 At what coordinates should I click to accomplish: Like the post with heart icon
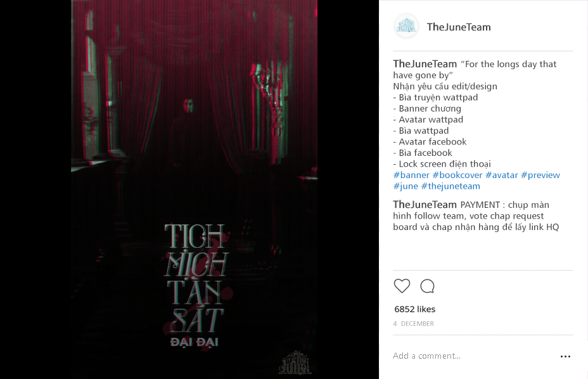pyautogui.click(x=402, y=286)
